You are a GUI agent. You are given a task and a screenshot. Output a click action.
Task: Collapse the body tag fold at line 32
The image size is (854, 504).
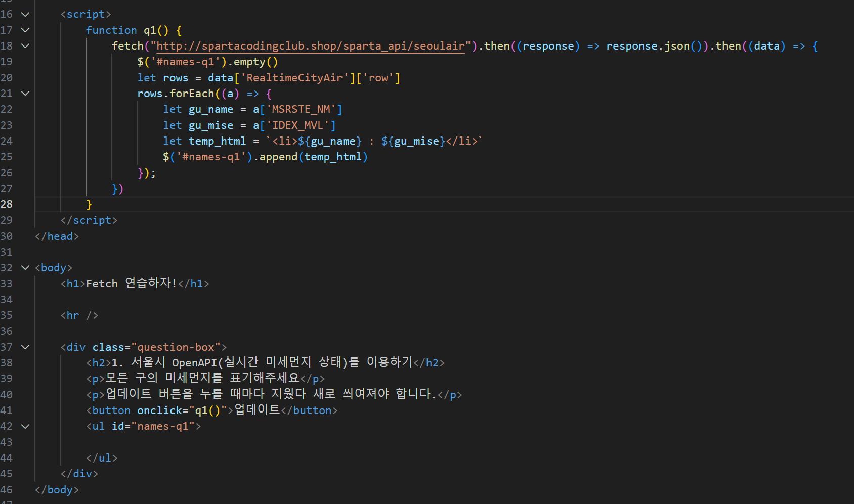tap(25, 268)
